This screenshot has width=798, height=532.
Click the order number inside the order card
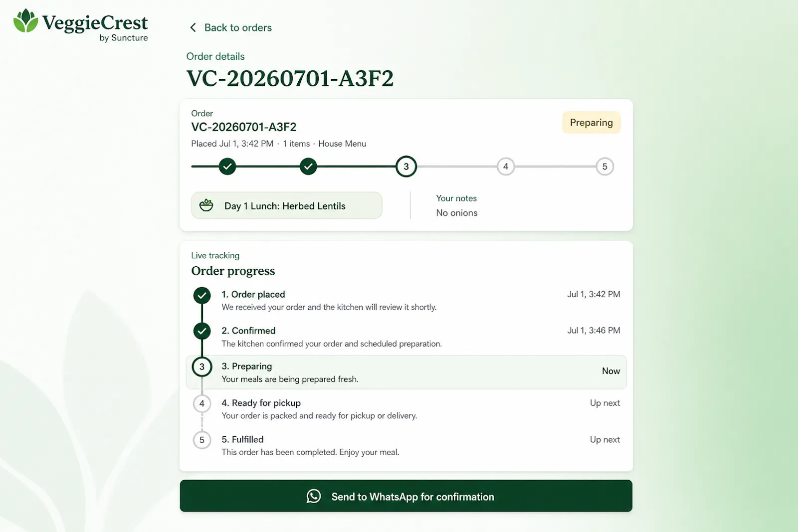click(244, 127)
